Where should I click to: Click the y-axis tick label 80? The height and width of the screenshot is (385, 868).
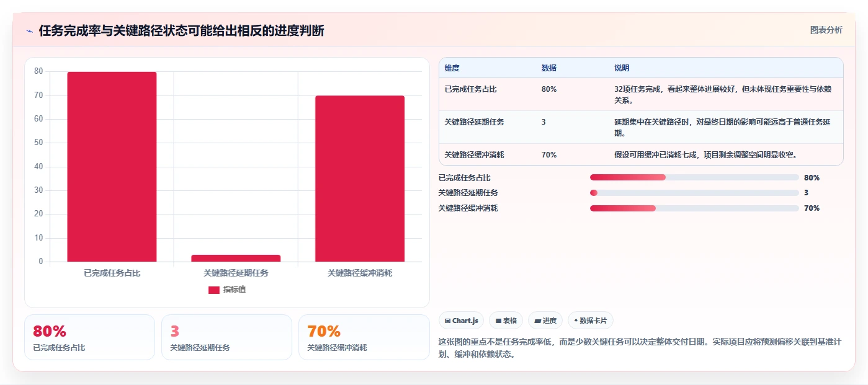pos(38,71)
